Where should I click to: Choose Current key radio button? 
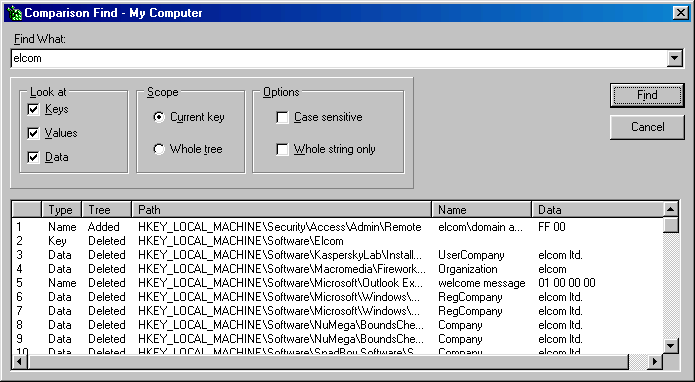(x=159, y=117)
